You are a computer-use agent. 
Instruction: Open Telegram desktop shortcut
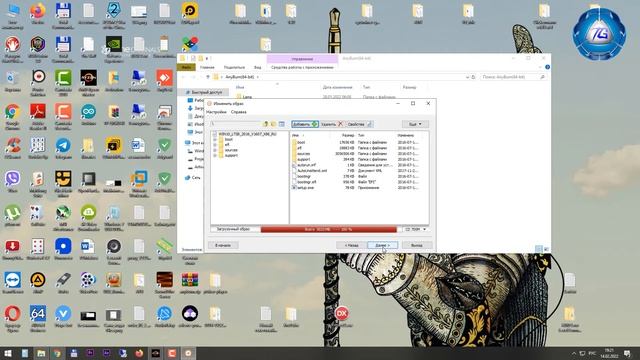tap(63, 149)
